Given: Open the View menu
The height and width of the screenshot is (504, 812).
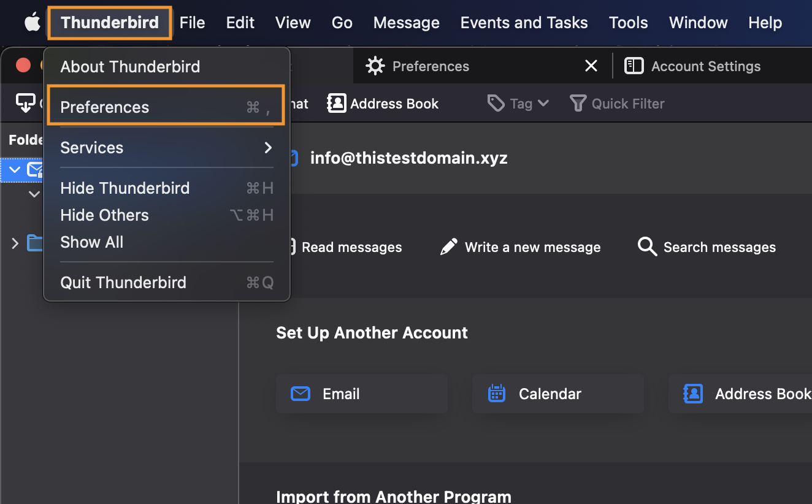Looking at the screenshot, I should coord(293,23).
